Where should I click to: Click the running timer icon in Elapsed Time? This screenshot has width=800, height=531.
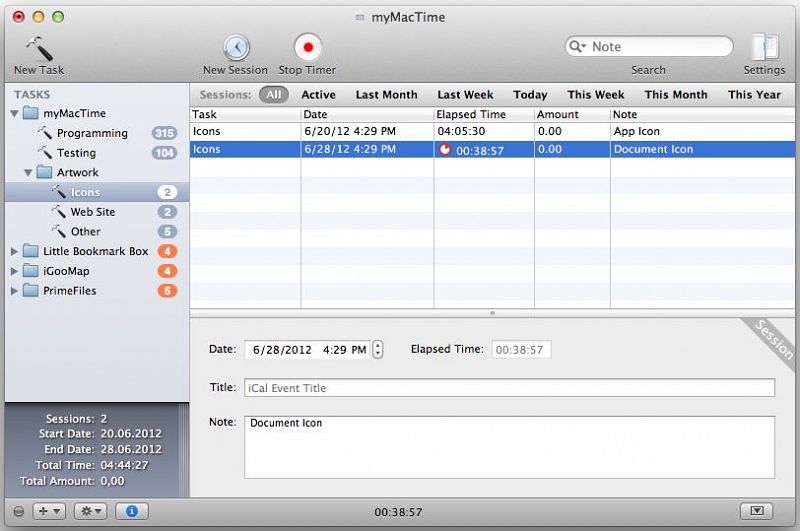pos(445,149)
